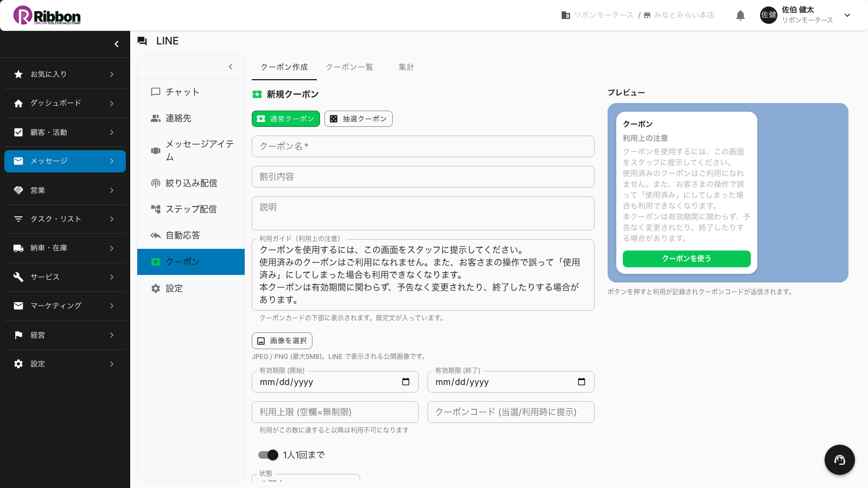Click the checkbox icon for 顧客・活動
868x488 pixels.
tap(18, 132)
